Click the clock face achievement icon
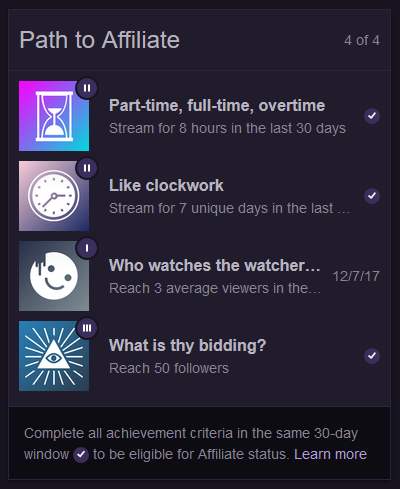 tap(54, 196)
